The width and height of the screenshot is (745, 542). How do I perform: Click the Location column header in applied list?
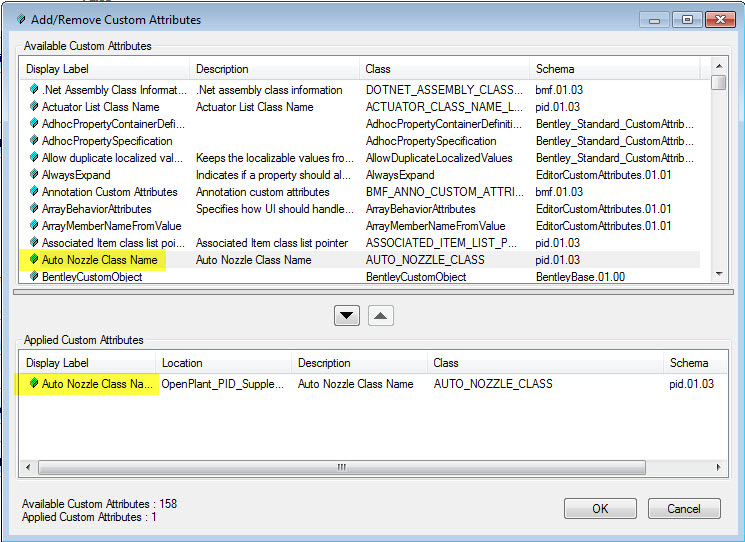pyautogui.click(x=223, y=363)
